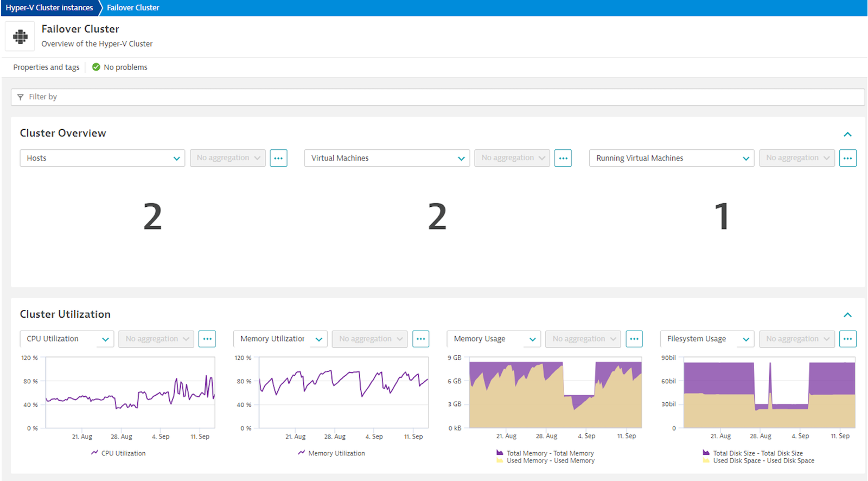This screenshot has height=481, width=868.
Task: Click the filter funnel icon
Action: (x=21, y=97)
